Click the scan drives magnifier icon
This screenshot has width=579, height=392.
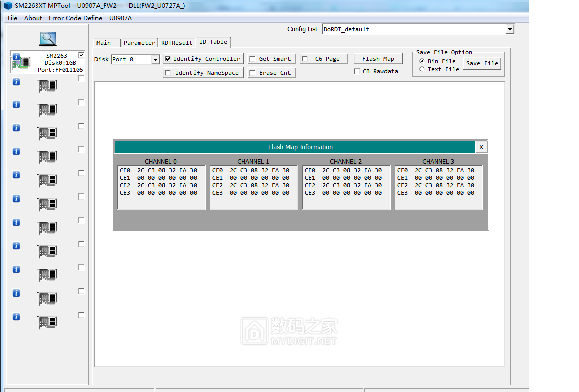(x=48, y=38)
